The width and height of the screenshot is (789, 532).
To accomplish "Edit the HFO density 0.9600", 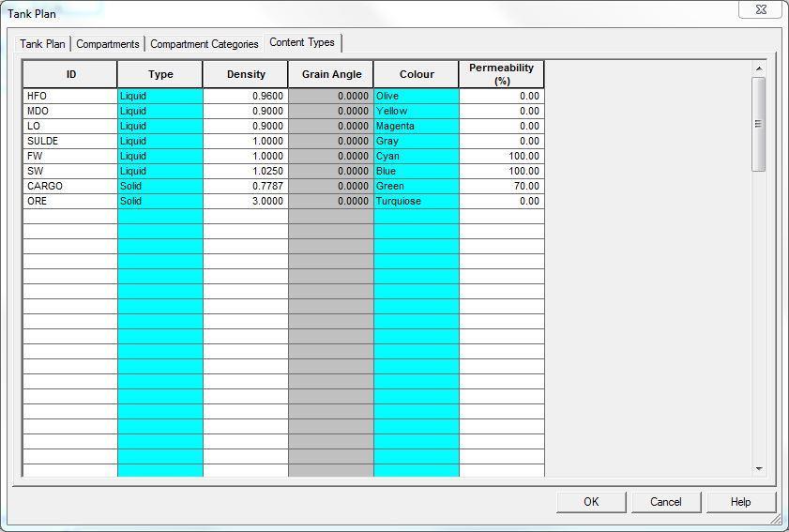I will click(246, 96).
